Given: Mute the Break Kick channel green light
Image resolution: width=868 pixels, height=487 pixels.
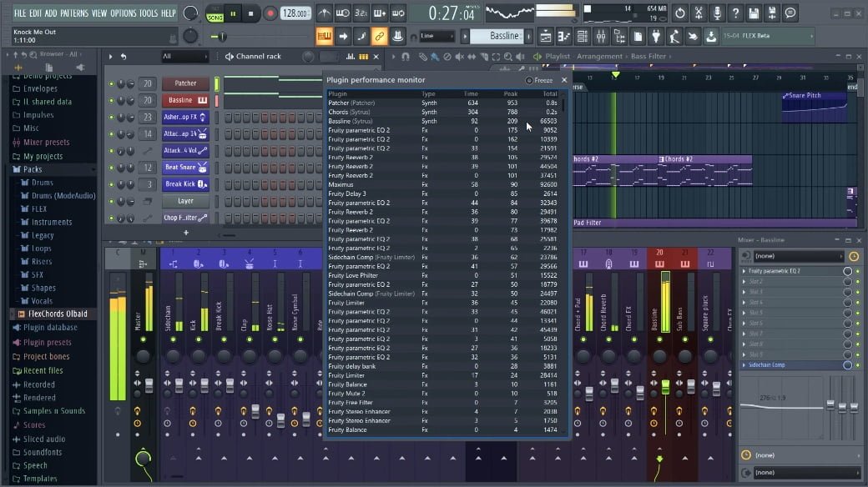Looking at the screenshot, I should click(111, 185).
